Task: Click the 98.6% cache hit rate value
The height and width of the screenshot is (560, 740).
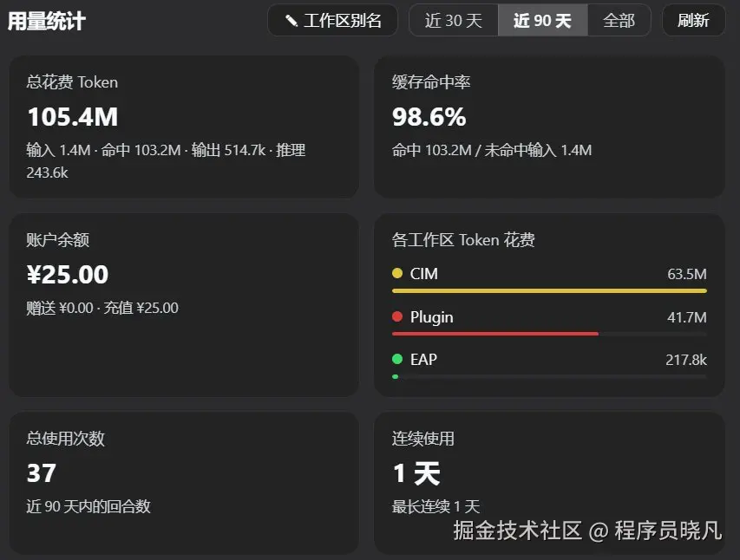Action: (429, 116)
